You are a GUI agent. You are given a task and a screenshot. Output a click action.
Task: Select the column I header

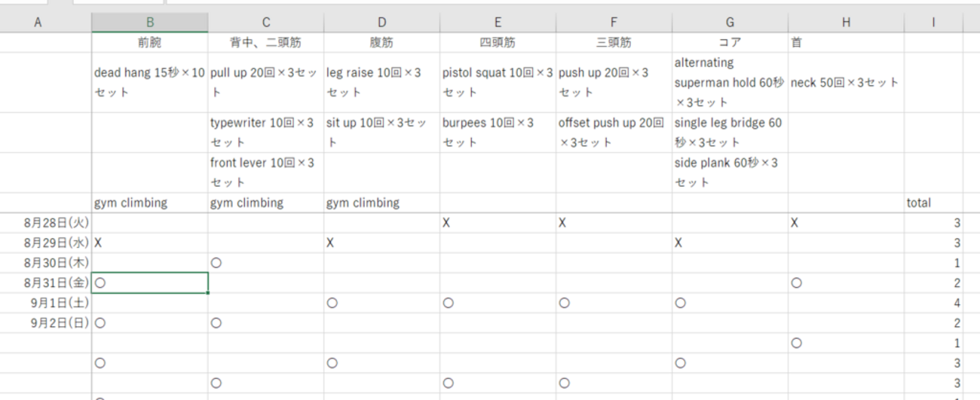point(933,23)
